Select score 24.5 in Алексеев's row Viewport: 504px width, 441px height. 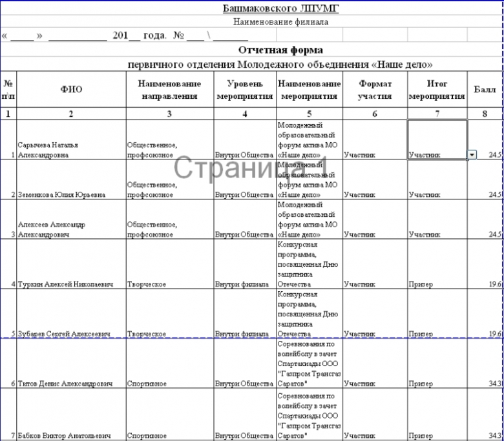(x=485, y=219)
